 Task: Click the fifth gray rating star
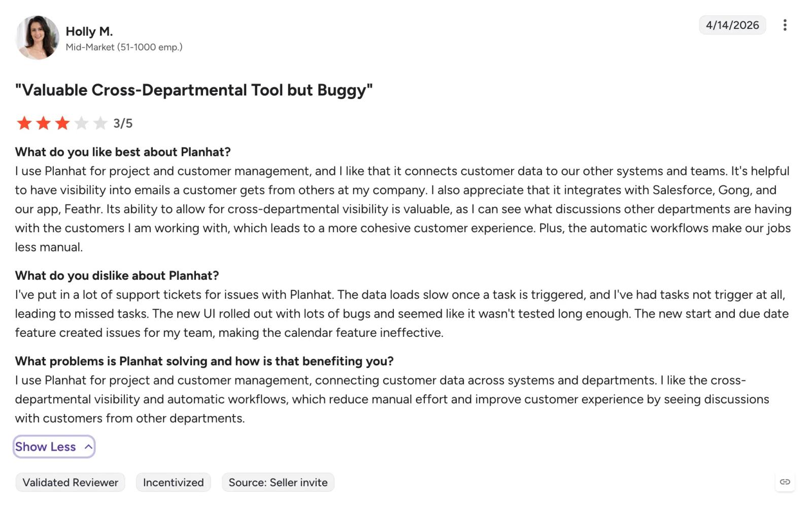(100, 123)
